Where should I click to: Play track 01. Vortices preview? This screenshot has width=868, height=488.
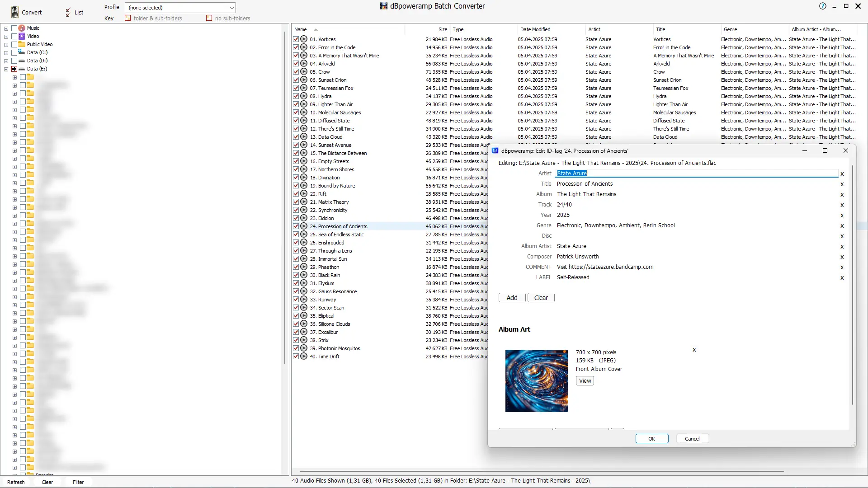coord(304,39)
